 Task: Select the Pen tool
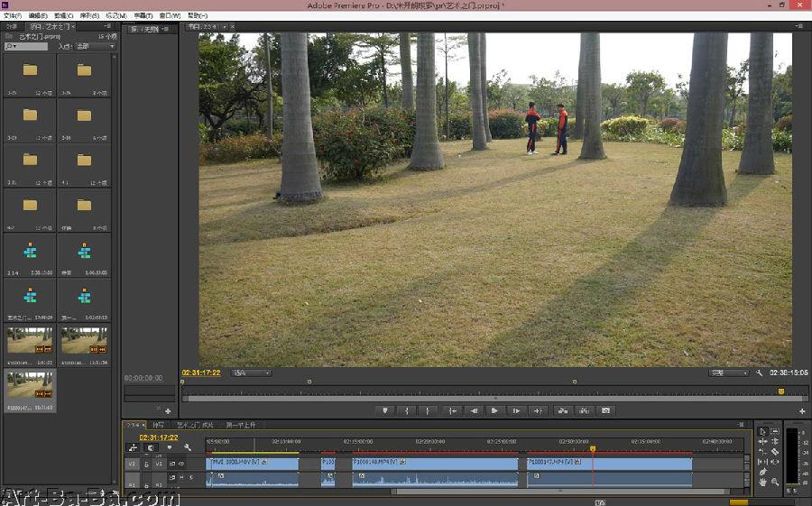pos(762,472)
